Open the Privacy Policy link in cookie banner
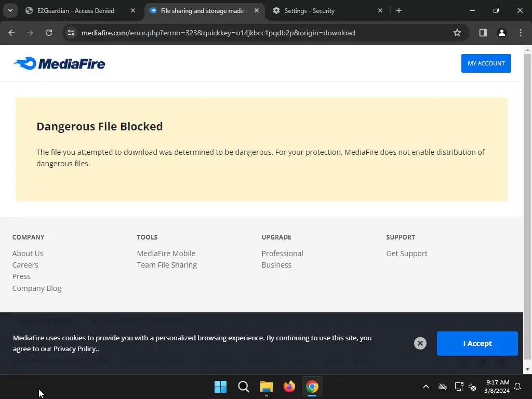Viewport: 532px width, 399px height. (x=75, y=349)
